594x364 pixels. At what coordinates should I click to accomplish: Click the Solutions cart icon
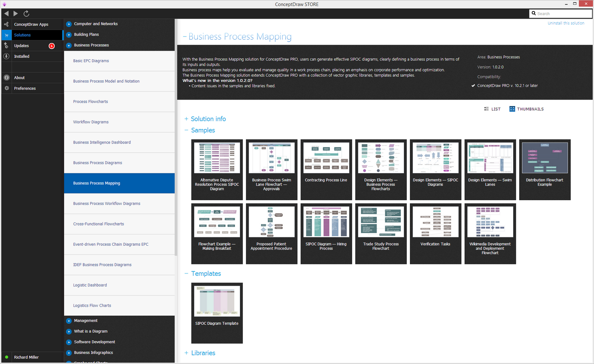6,35
